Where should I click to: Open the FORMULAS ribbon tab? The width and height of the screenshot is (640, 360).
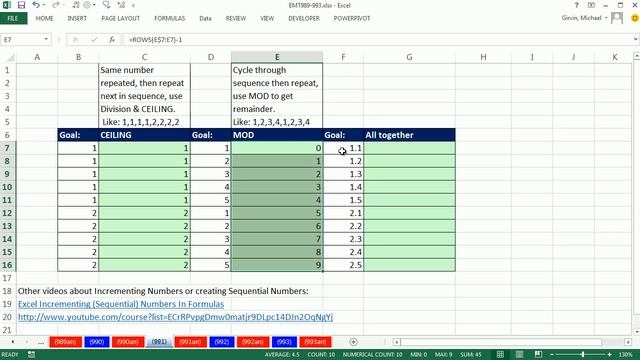pyautogui.click(x=170, y=18)
